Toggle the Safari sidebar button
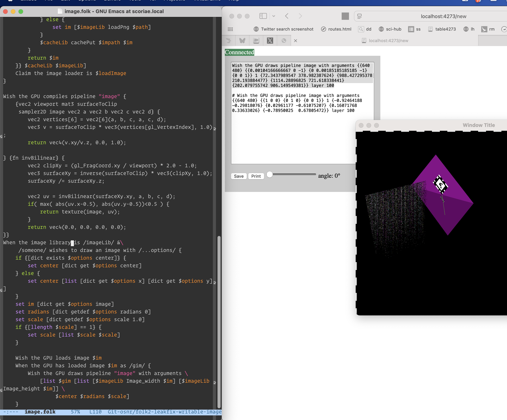 (263, 16)
